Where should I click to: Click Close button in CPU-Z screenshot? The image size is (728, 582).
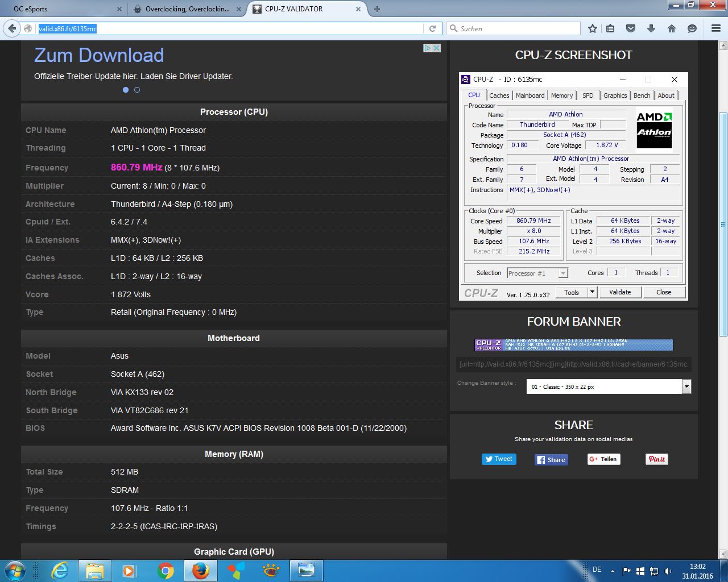click(664, 292)
